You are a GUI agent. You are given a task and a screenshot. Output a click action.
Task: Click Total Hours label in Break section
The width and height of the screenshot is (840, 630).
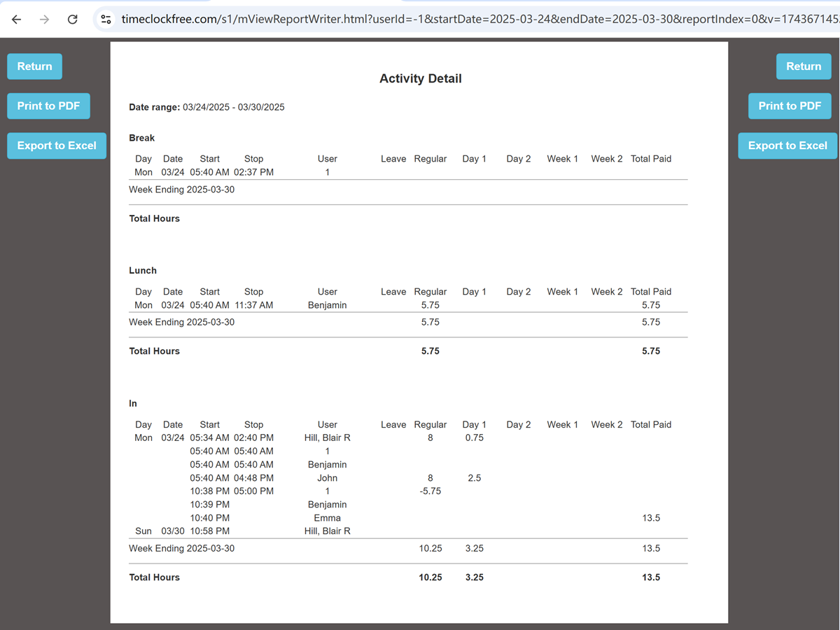tap(155, 218)
